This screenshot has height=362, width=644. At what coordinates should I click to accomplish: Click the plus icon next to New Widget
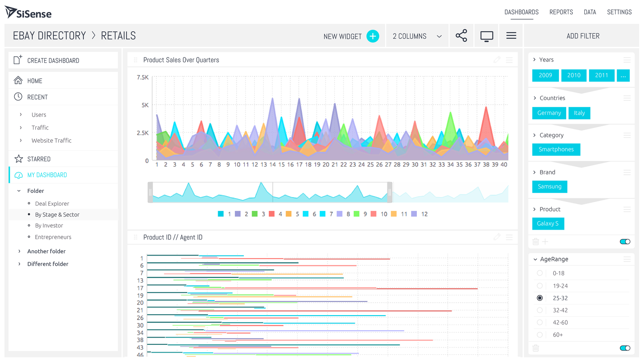point(373,36)
